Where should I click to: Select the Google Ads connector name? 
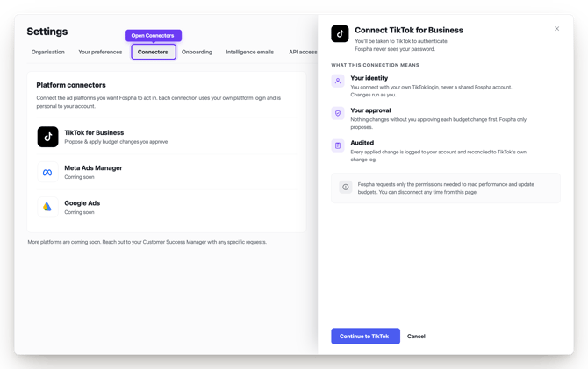tap(82, 203)
